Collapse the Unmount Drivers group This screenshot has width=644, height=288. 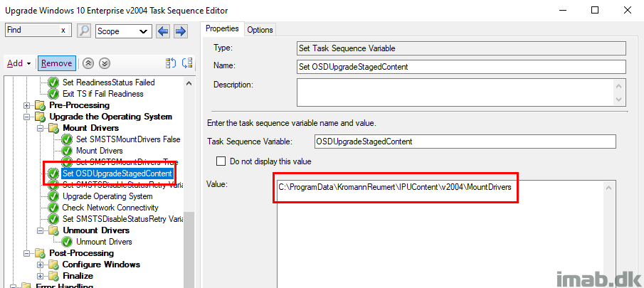tap(41, 230)
